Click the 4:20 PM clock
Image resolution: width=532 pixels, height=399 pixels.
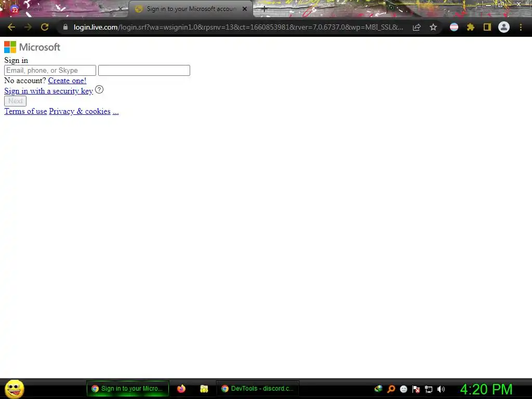tap(486, 389)
